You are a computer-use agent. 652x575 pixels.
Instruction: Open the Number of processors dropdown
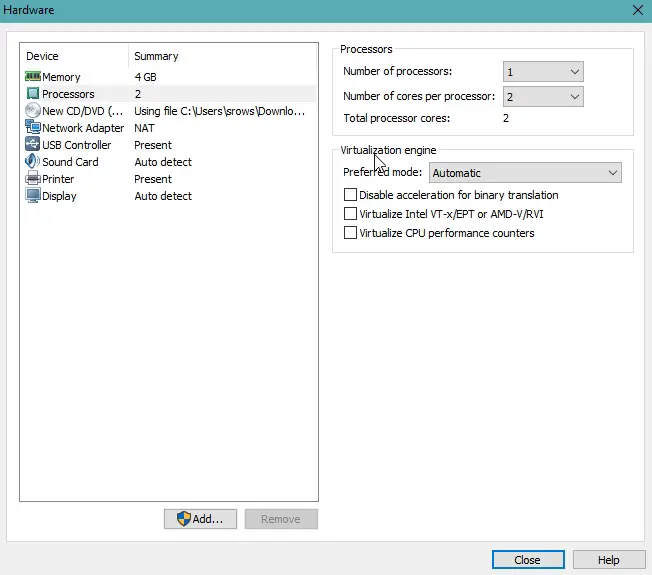543,72
